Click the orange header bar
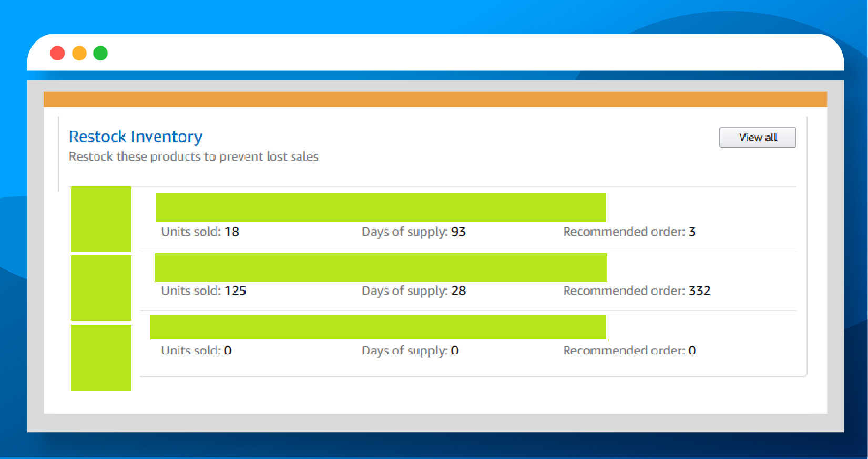 (435, 99)
